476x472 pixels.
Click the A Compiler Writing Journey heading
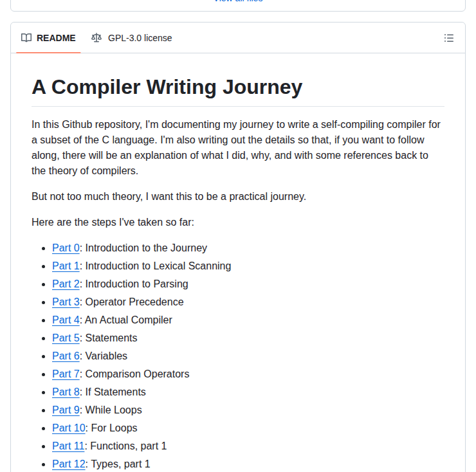coord(167,87)
